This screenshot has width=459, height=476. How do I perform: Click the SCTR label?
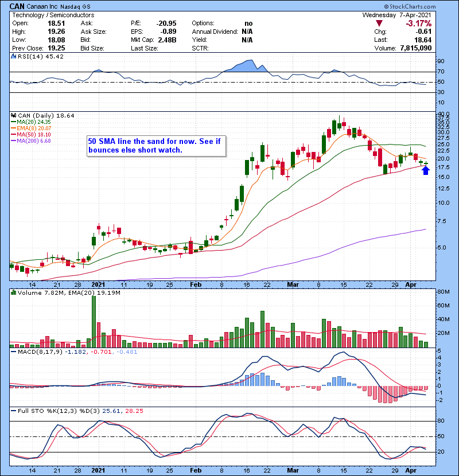pos(200,48)
